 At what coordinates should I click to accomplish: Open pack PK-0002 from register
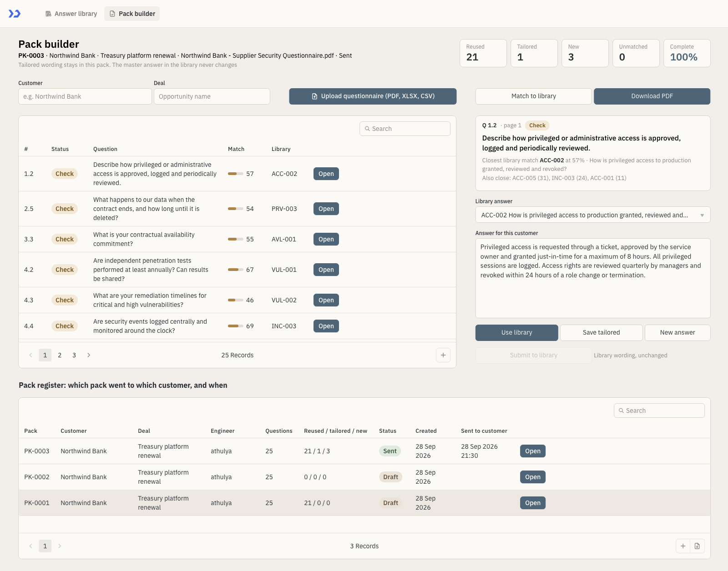pos(533,477)
